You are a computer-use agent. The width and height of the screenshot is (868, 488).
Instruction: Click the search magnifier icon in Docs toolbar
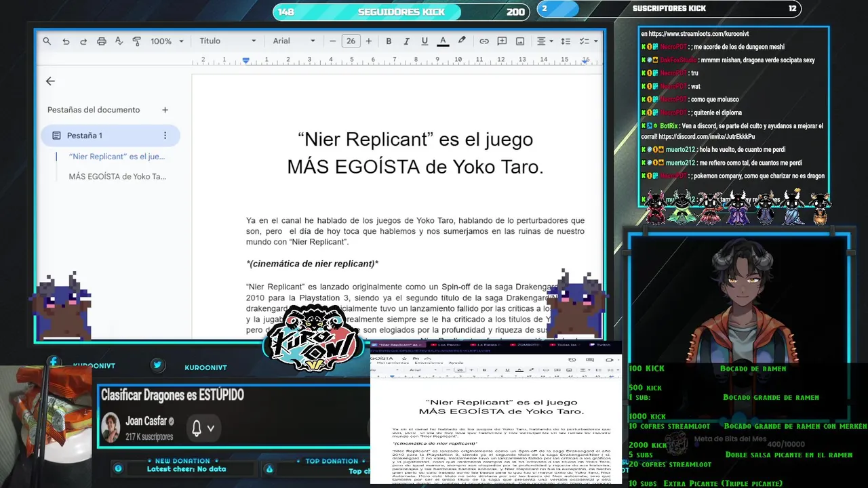pos(47,41)
